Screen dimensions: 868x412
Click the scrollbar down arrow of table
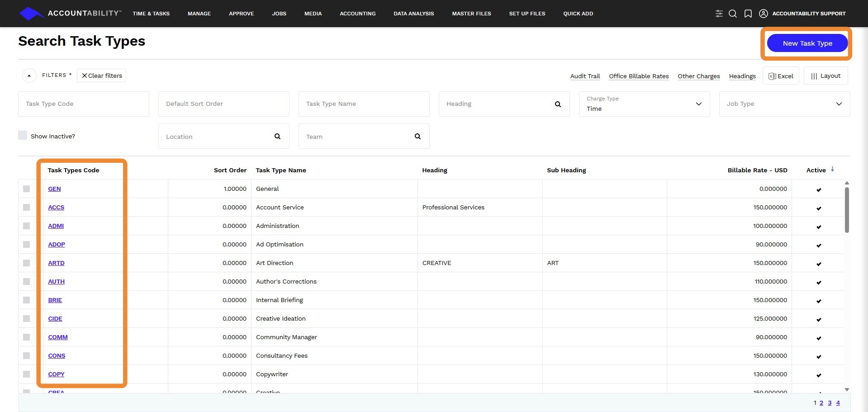coord(847,389)
